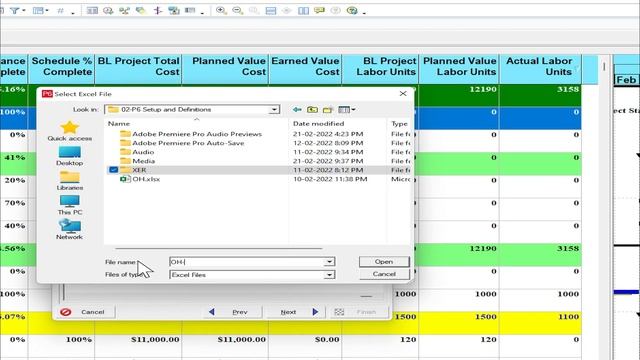
Task: Open the Activity Network toolbar icon
Action: 124,11
